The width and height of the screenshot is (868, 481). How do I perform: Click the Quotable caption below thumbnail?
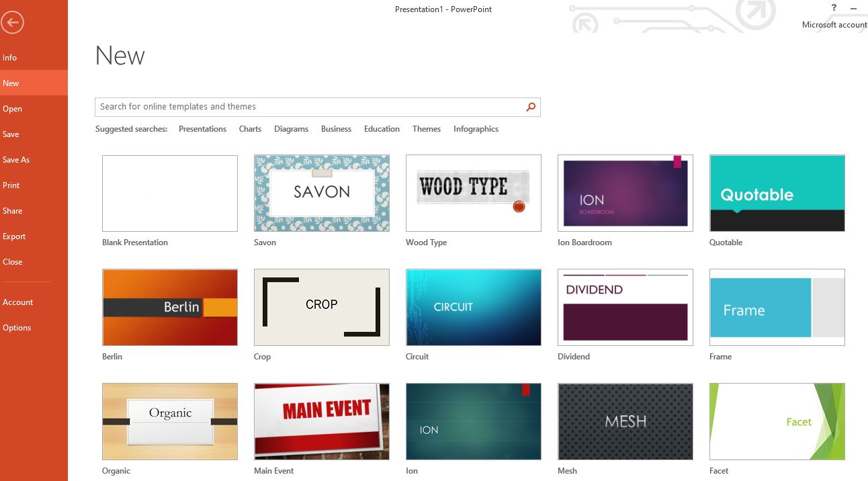coord(726,243)
